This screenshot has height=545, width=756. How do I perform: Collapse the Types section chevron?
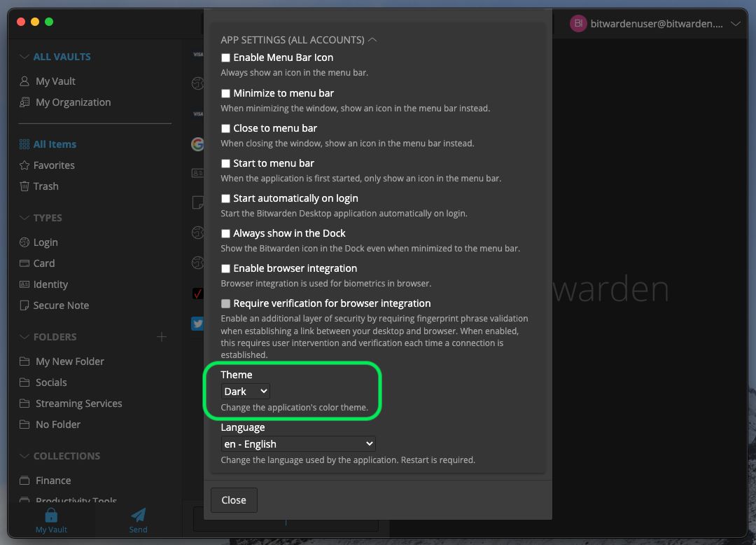(24, 218)
